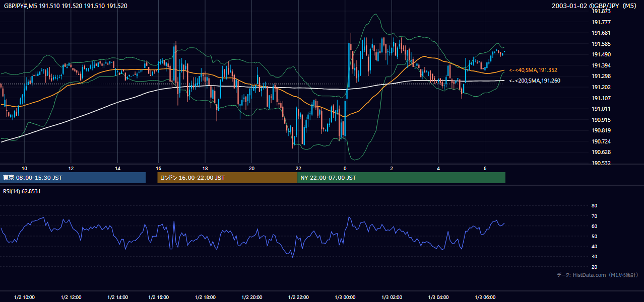This screenshot has width=644, height=302.
Task: Click hour label '22' under the price chart
Action: [298, 168]
